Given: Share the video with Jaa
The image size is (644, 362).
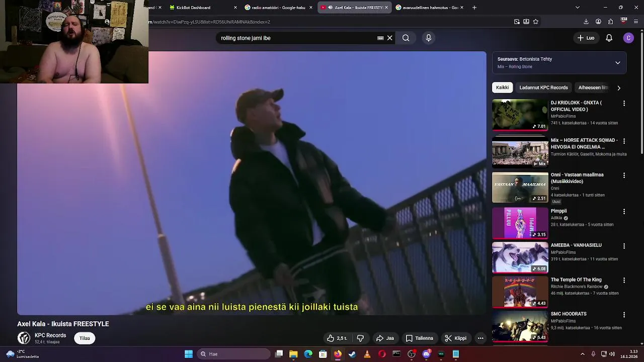Looking at the screenshot, I should click(385, 338).
